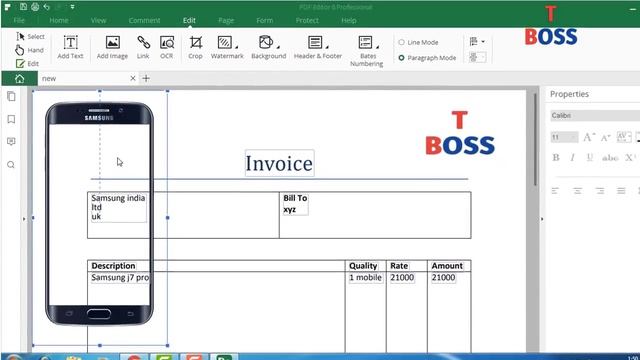Apply strikethrough abc formatting
The image size is (640, 360).
[x=610, y=158]
